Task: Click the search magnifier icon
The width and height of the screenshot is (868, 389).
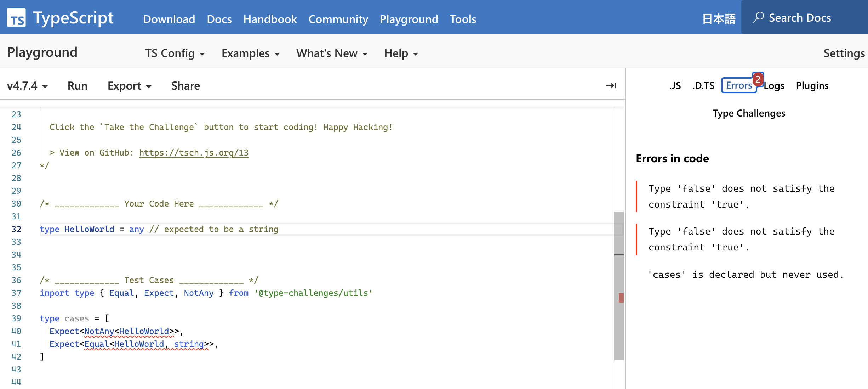Action: pos(758,17)
